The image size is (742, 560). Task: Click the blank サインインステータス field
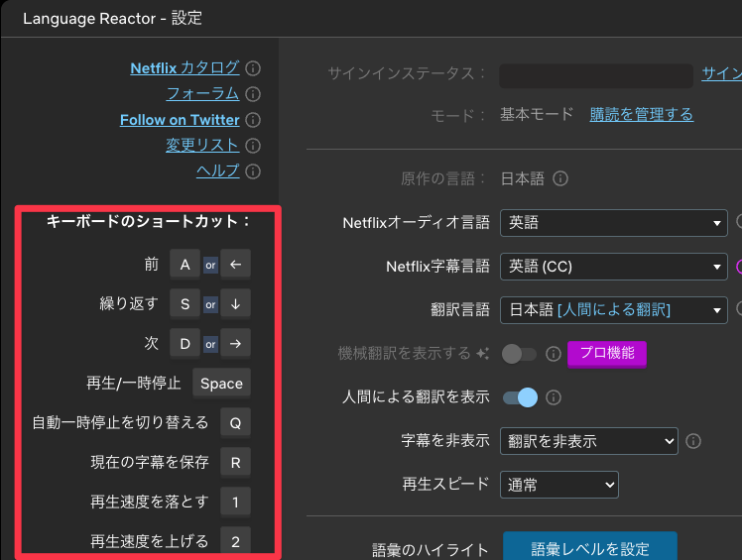point(596,75)
